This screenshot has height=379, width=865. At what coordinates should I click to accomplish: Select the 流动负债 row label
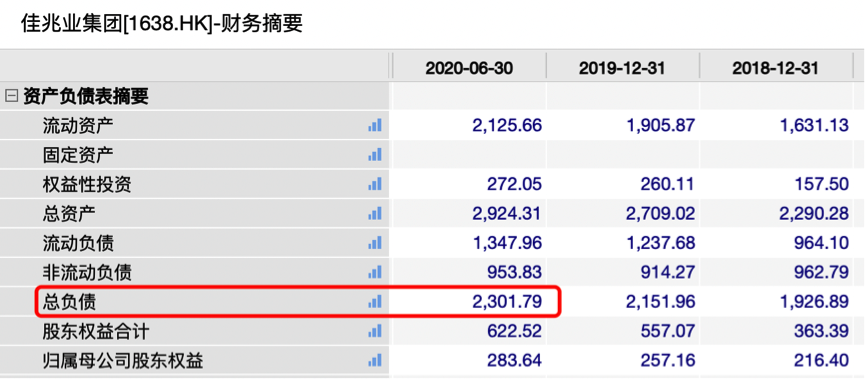[78, 243]
